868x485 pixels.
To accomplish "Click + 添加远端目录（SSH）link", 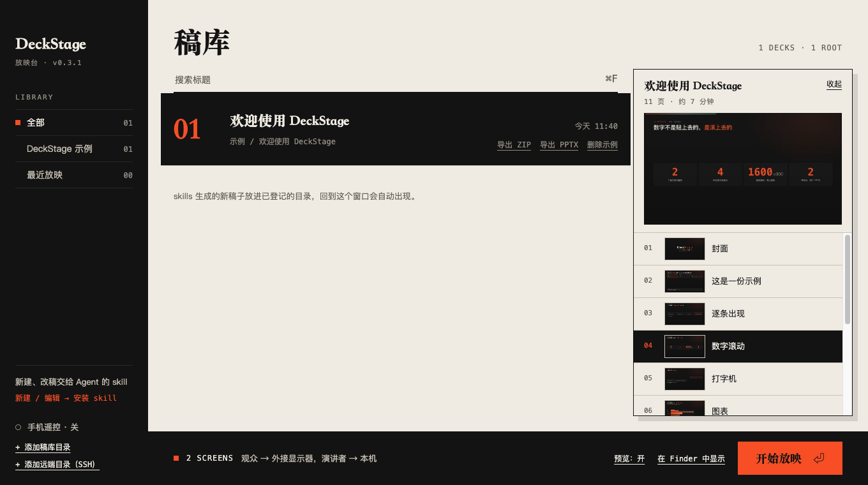I will pos(57,465).
